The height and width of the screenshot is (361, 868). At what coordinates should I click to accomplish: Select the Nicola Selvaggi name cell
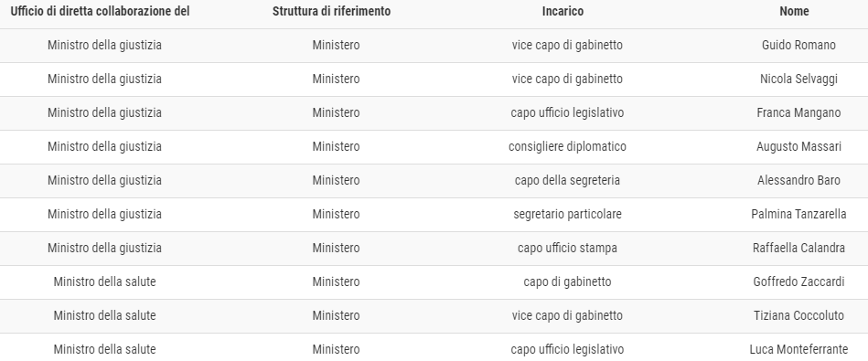798,80
